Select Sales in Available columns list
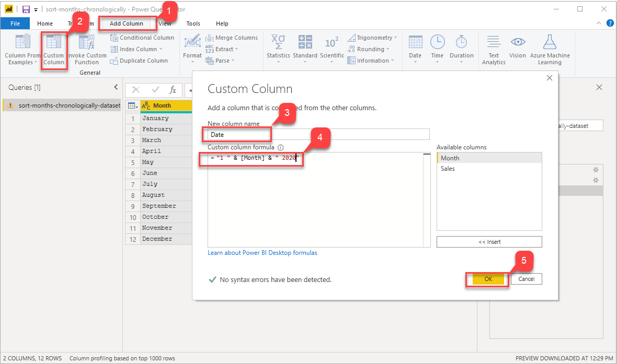 coord(448,169)
